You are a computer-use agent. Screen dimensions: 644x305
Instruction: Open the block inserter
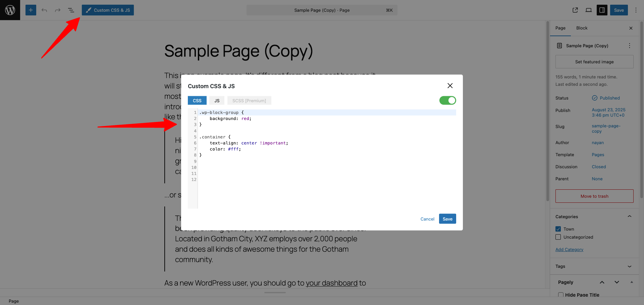tap(31, 10)
